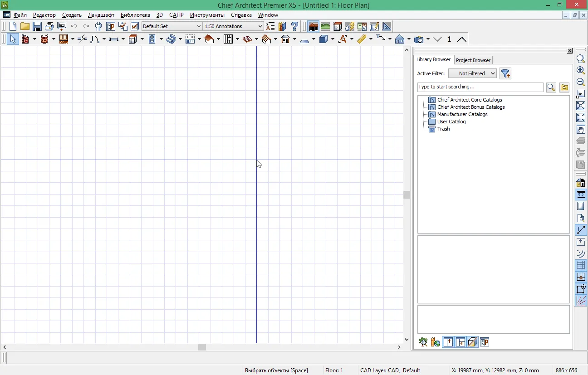Open the Файл menu
The height and width of the screenshot is (375, 588).
20,15
